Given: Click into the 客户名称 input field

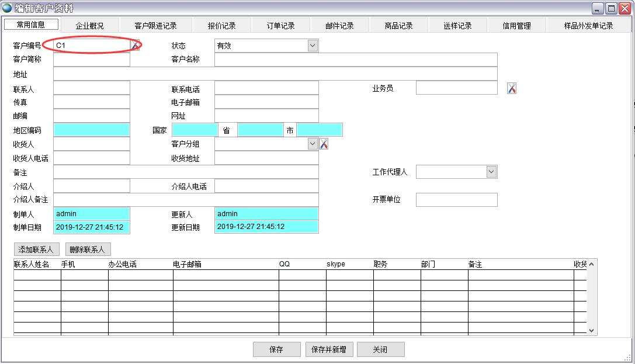Looking at the screenshot, I should point(355,60).
